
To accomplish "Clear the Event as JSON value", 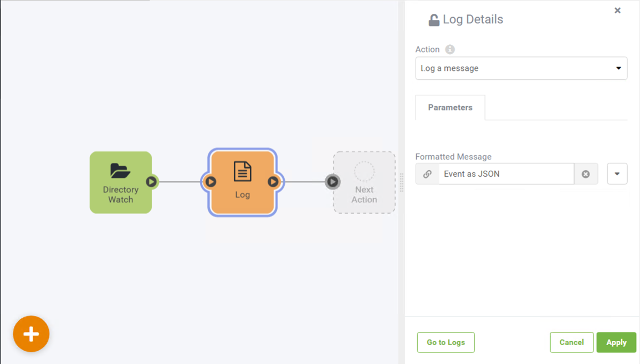I will point(586,174).
